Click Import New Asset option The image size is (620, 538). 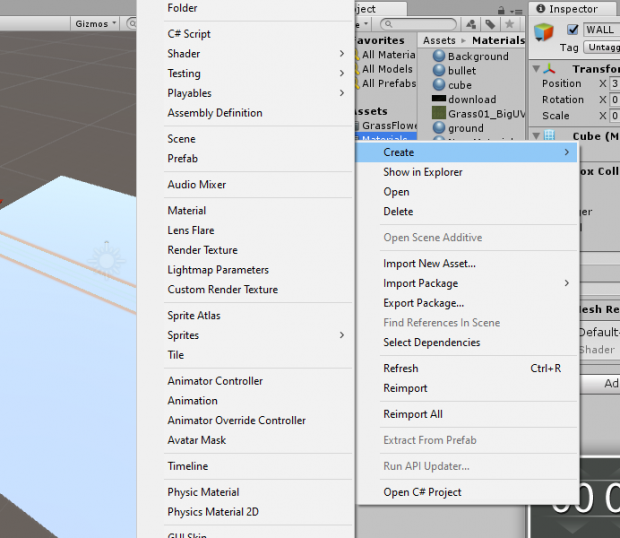tap(429, 264)
